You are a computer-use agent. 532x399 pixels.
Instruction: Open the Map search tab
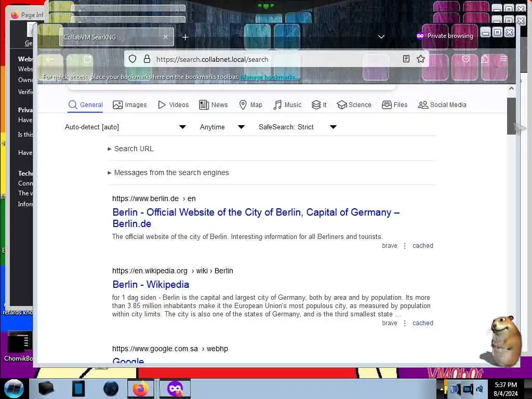250,105
